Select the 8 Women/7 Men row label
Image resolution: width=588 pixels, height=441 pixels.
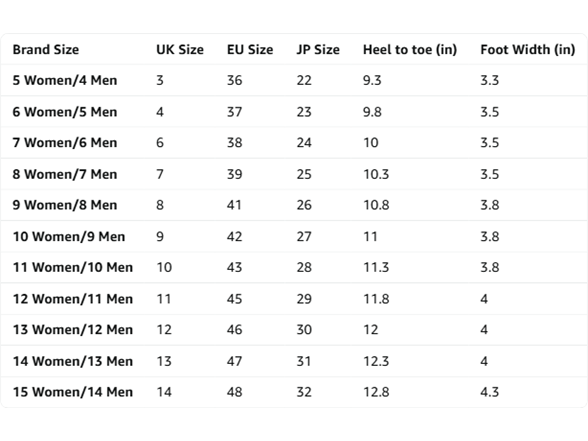pyautogui.click(x=65, y=174)
